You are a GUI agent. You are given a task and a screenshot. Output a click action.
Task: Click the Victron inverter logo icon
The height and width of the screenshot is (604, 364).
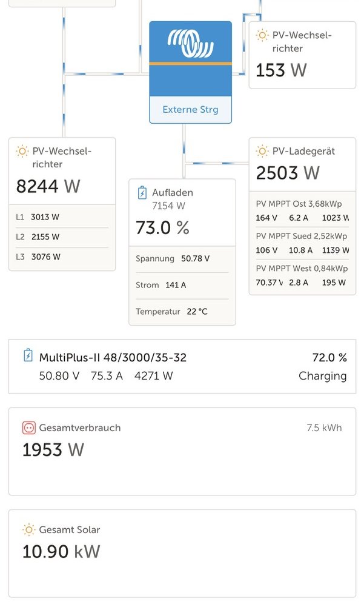click(x=190, y=42)
